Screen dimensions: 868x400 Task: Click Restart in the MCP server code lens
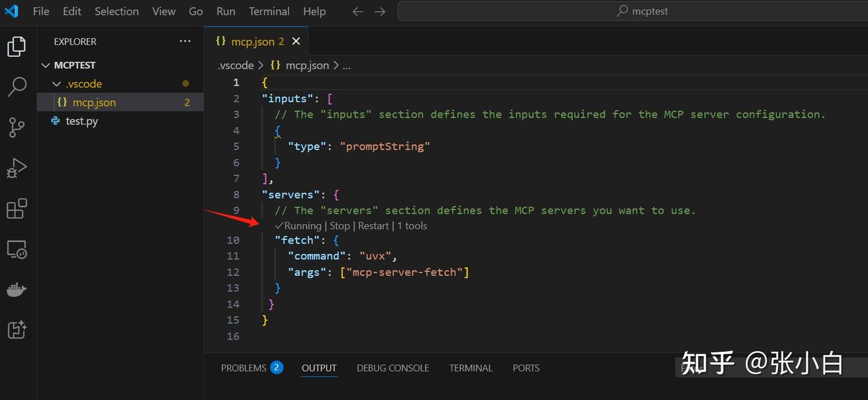[x=373, y=226]
